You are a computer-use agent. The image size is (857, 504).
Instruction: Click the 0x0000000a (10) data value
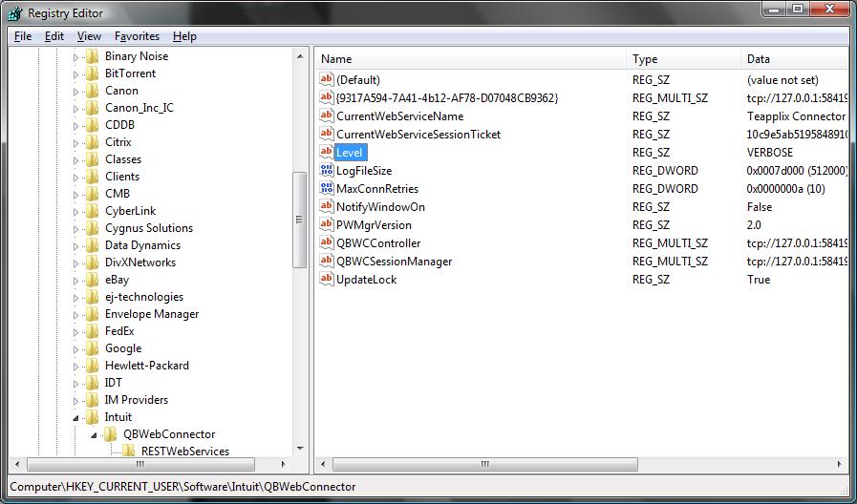pyautogui.click(x=785, y=189)
